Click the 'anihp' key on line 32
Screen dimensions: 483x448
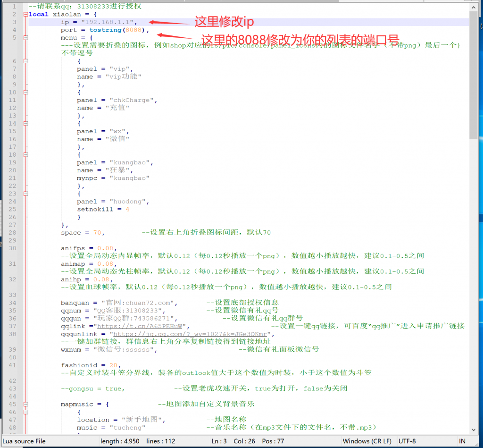71,279
